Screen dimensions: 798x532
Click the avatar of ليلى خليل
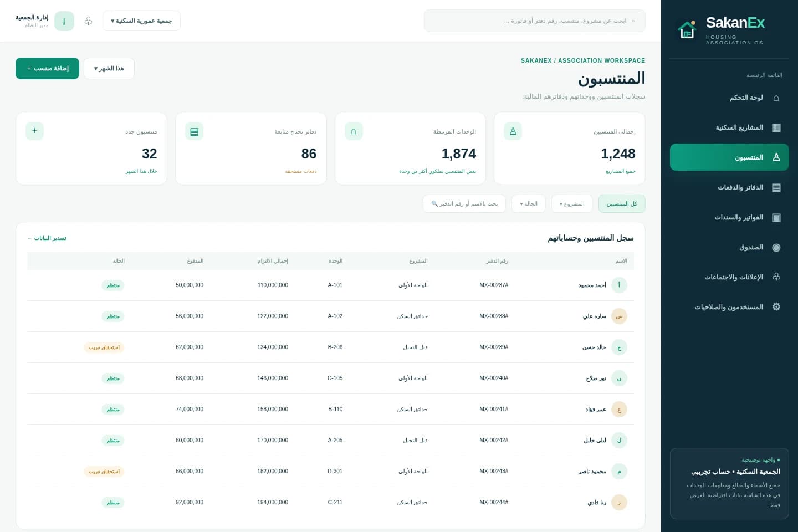click(x=619, y=440)
